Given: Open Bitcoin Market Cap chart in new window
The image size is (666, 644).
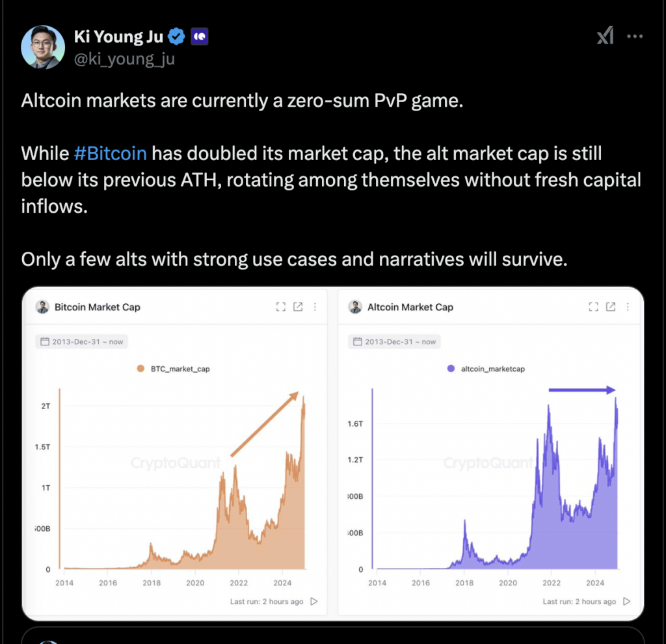Looking at the screenshot, I should click(x=298, y=306).
